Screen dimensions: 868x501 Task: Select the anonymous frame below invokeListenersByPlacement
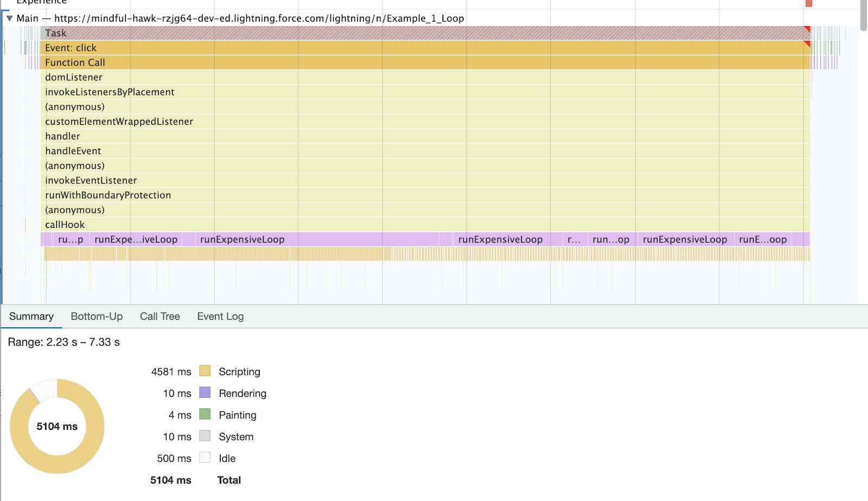coord(425,106)
